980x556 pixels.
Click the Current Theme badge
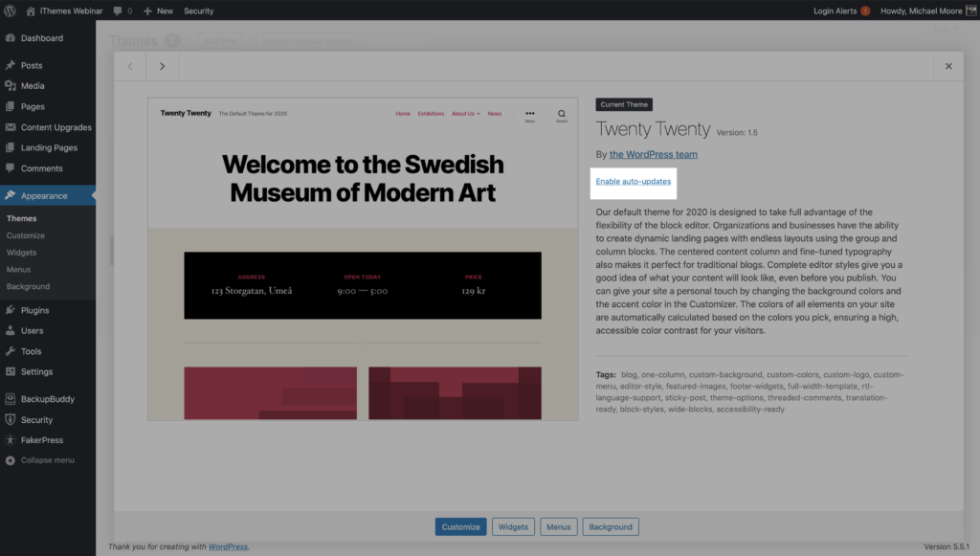624,104
